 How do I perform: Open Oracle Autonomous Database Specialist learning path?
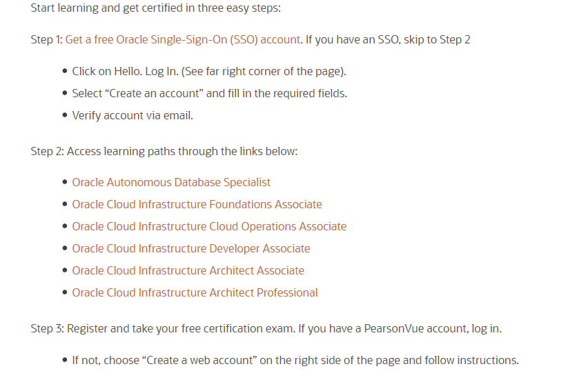coord(171,182)
